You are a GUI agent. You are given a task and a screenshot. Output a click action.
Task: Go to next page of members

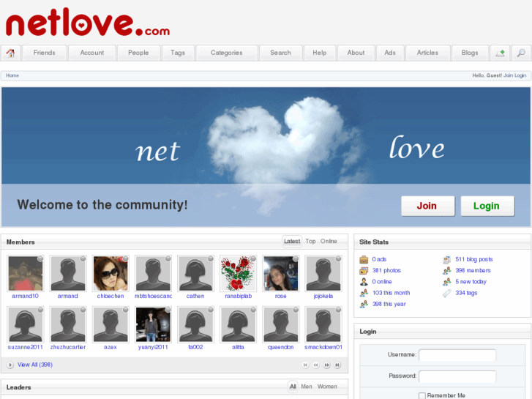(326, 365)
